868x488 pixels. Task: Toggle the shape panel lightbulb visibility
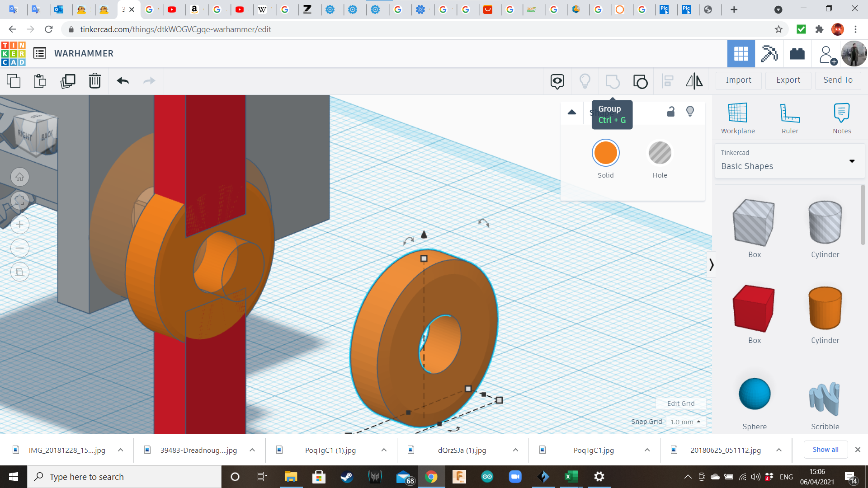tap(690, 112)
